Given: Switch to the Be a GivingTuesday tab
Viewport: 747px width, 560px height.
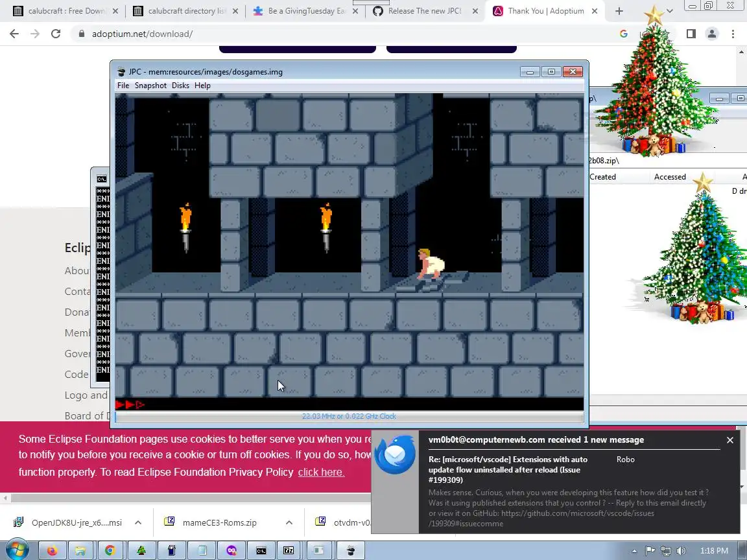Looking at the screenshot, I should click(x=306, y=10).
